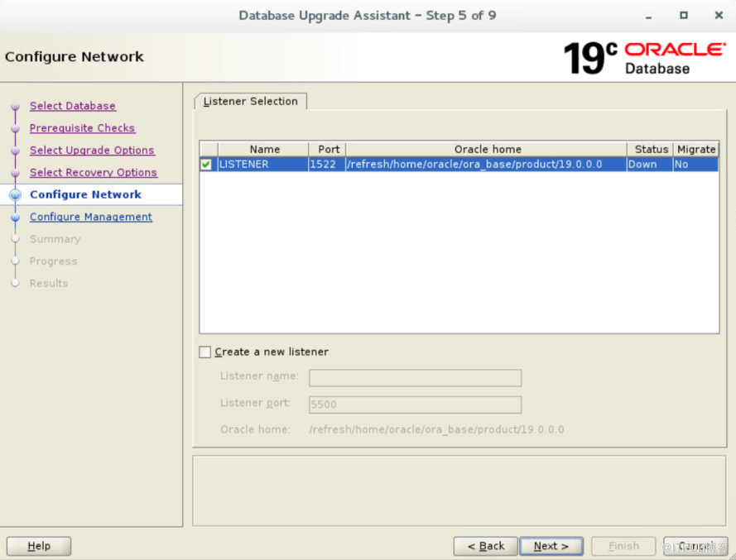Click the Progress step in sidebar
This screenshot has width=736, height=560.
54,261
